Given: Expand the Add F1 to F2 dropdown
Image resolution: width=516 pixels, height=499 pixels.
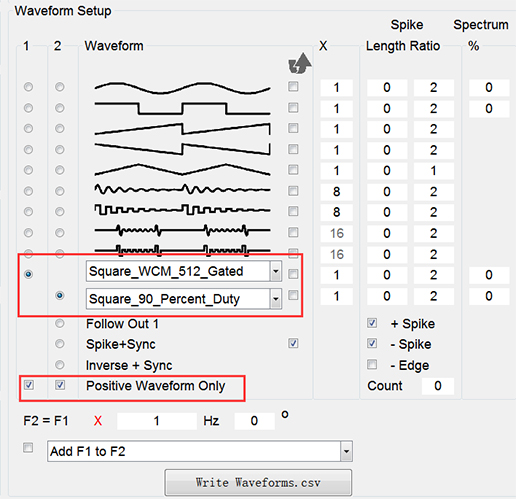Looking at the screenshot, I should pyautogui.click(x=346, y=451).
